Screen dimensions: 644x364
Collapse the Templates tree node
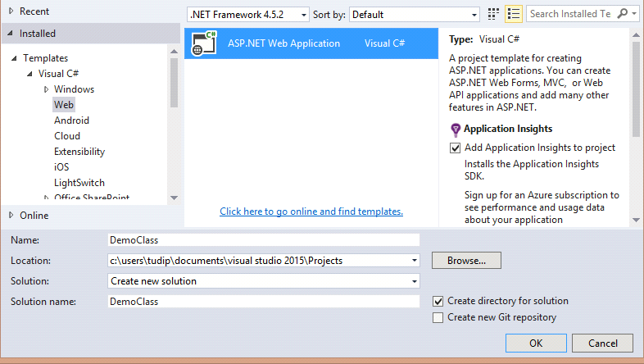[14, 58]
